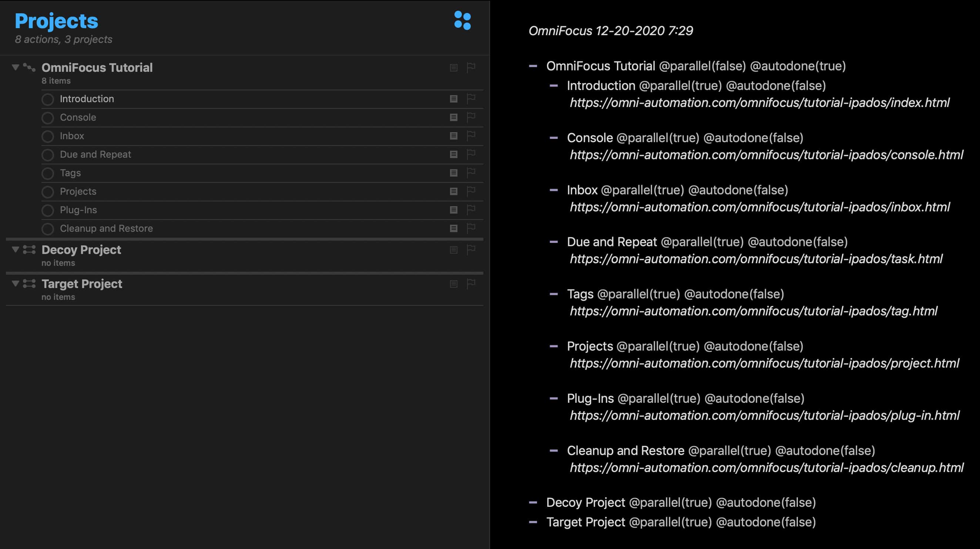Click the parallel project icon for Decoy Project
The image size is (980, 549).
(29, 250)
